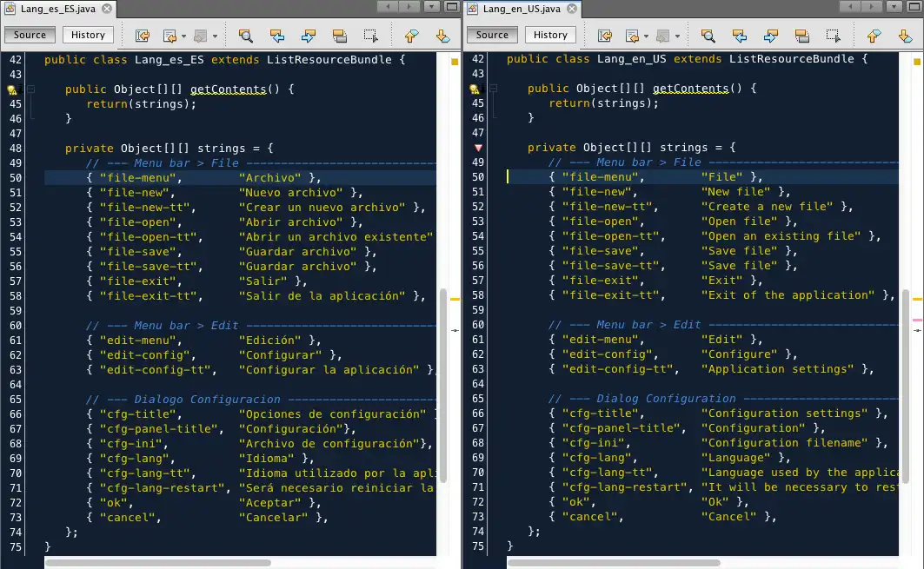
Task: Maximize the right editor tab group
Action: tap(914, 6)
